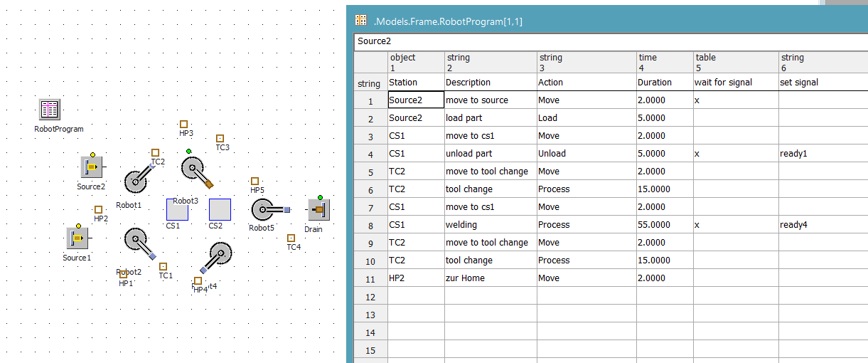
Task: Click the CS1 station square
Action: tap(177, 210)
